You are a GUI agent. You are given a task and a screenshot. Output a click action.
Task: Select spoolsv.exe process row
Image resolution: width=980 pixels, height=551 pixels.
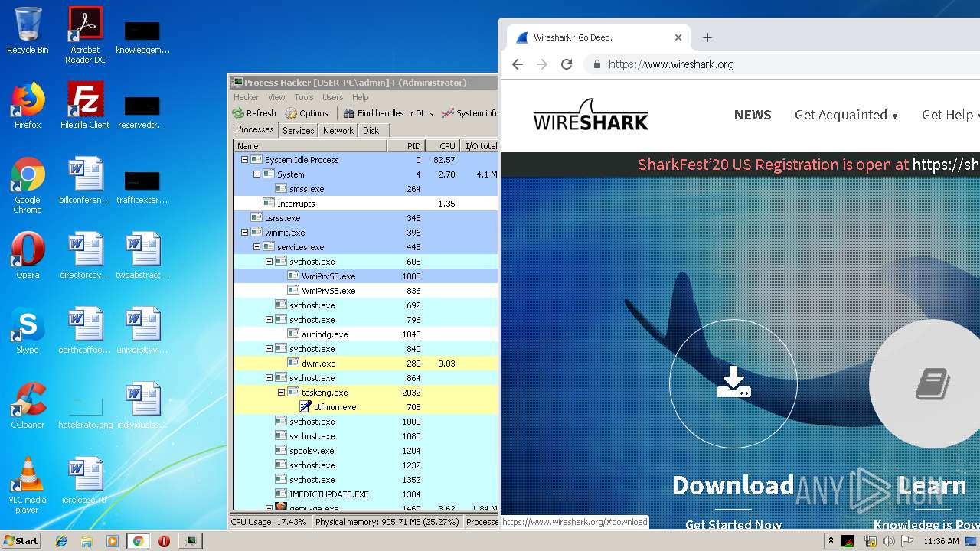click(365, 451)
